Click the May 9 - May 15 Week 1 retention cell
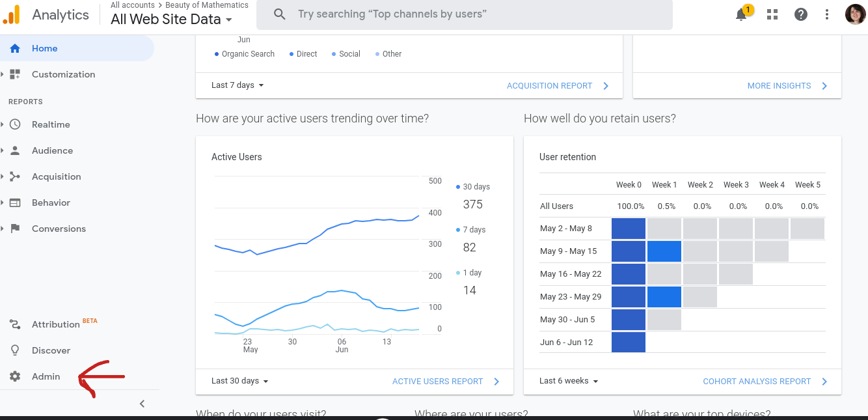 coord(664,251)
